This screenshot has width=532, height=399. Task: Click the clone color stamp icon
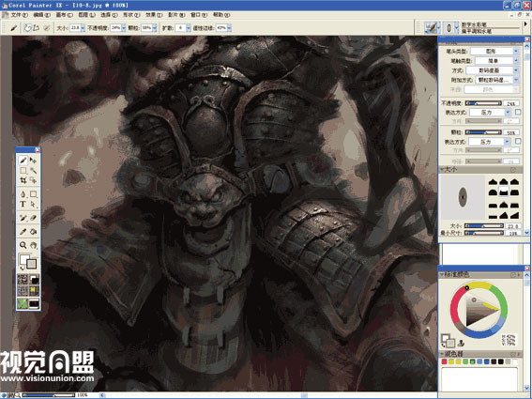point(461,343)
